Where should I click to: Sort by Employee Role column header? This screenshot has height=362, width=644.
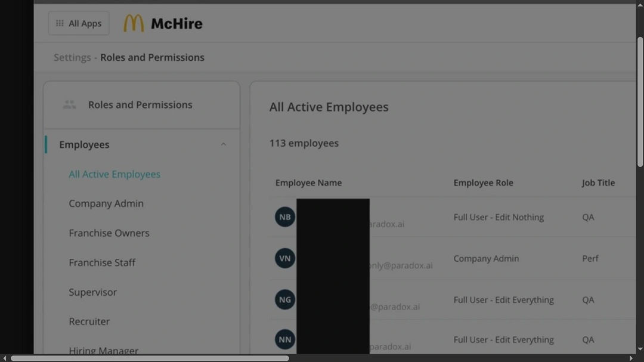click(x=483, y=183)
